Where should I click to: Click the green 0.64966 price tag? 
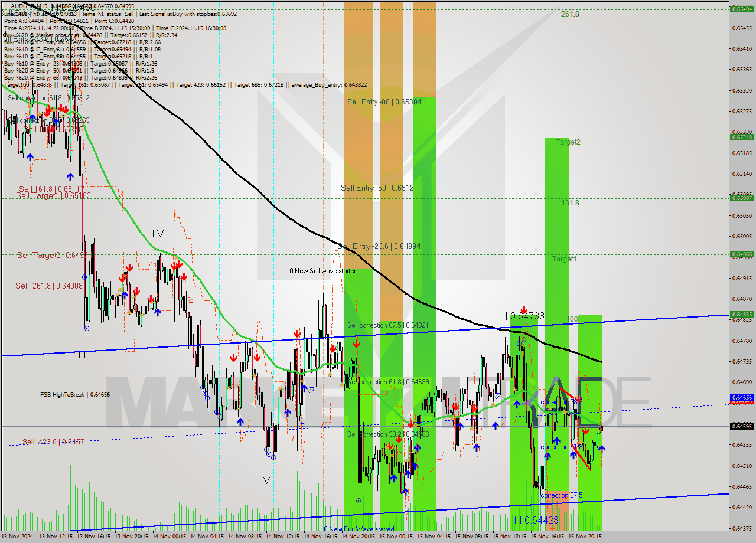(x=742, y=254)
